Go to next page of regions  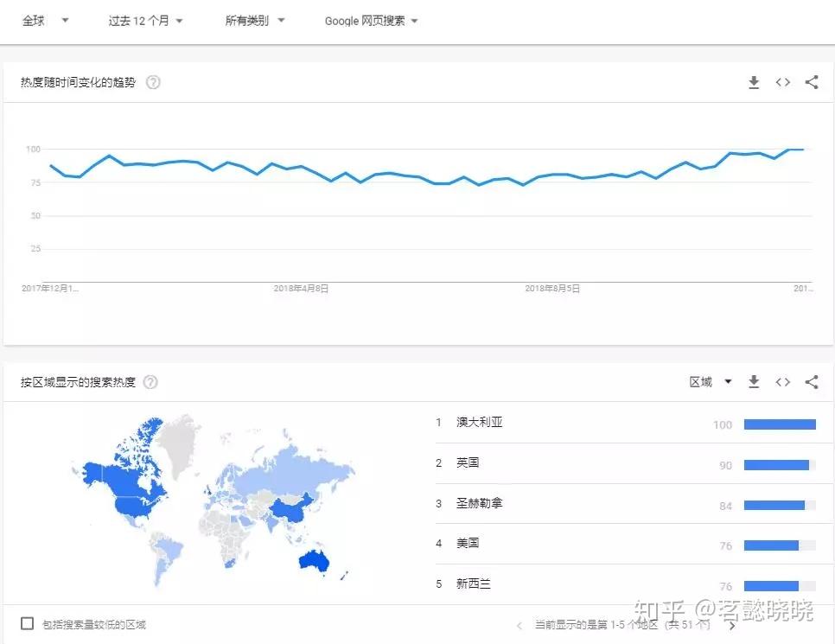731,625
